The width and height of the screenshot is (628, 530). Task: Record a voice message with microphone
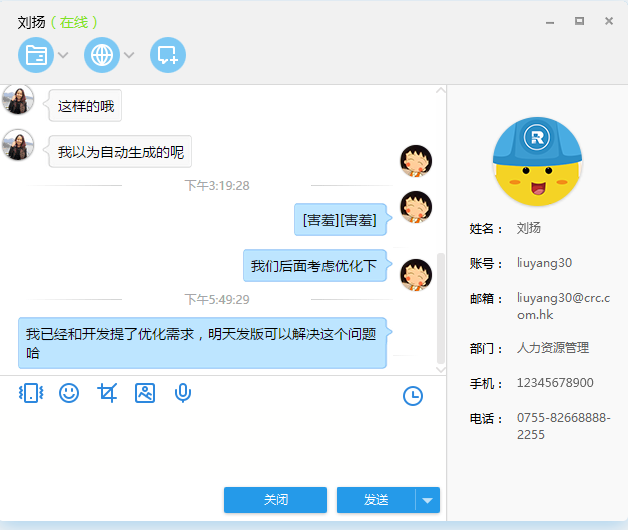pyautogui.click(x=183, y=393)
